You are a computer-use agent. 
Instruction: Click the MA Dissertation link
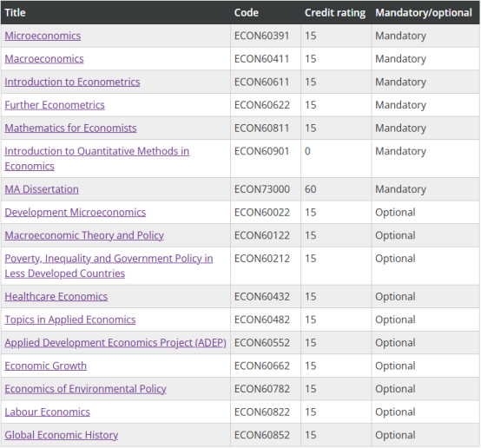pos(42,189)
